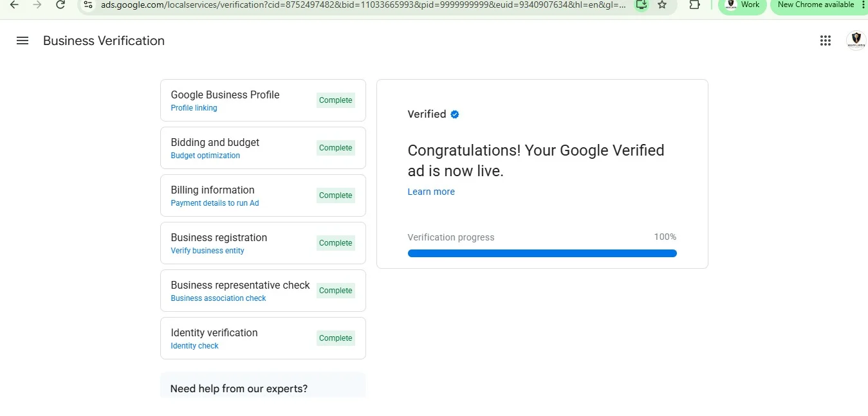Open the Google Business Profile card

pyautogui.click(x=263, y=100)
